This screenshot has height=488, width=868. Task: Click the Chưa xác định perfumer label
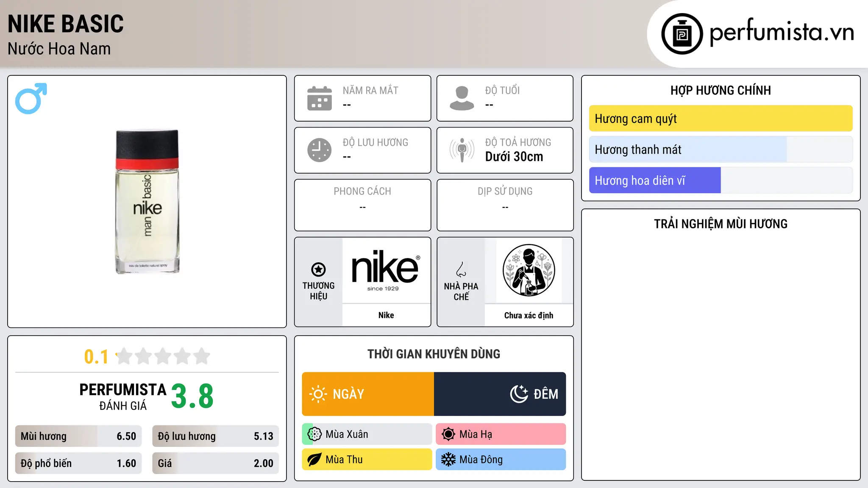click(x=529, y=315)
